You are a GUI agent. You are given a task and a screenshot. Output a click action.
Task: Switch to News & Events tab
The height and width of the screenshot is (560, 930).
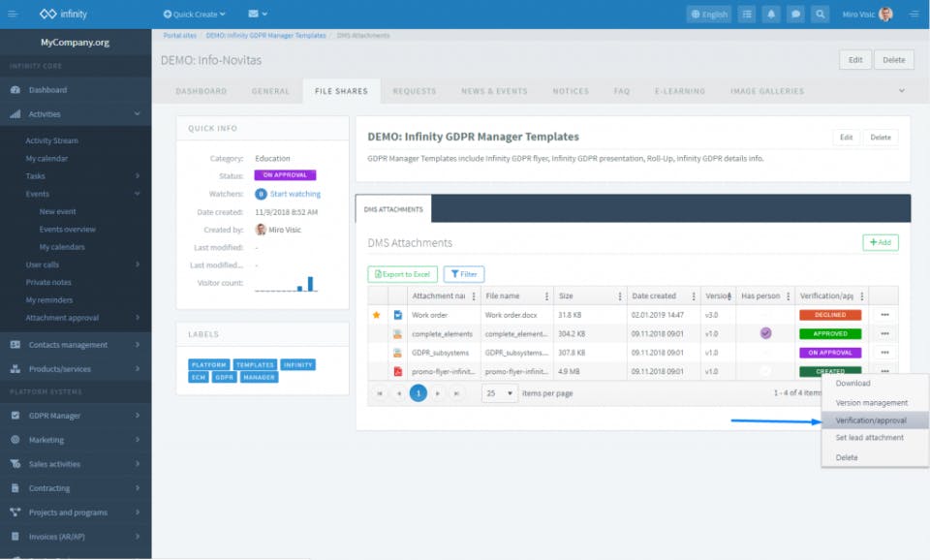tap(494, 91)
